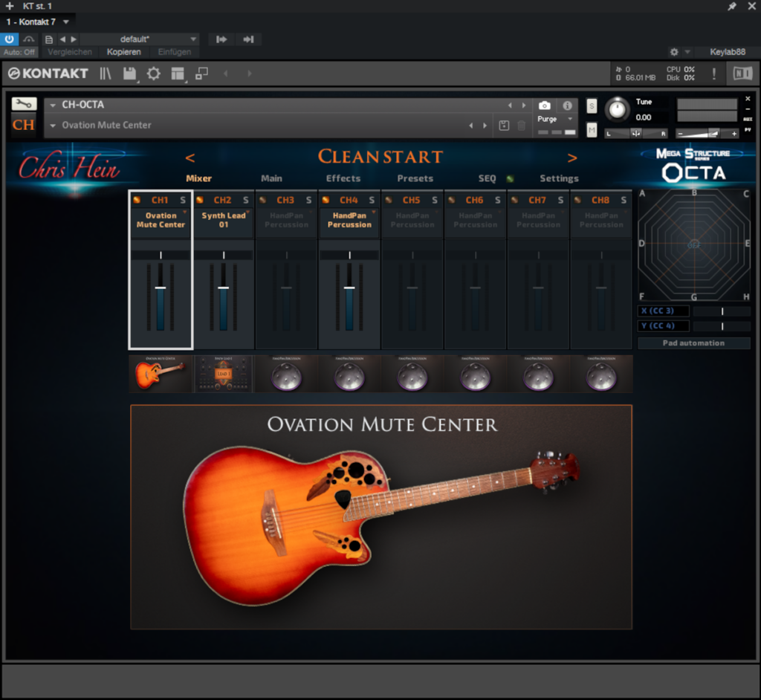The image size is (761, 700).
Task: Open Kontakt settings gear icon
Action: (x=153, y=74)
